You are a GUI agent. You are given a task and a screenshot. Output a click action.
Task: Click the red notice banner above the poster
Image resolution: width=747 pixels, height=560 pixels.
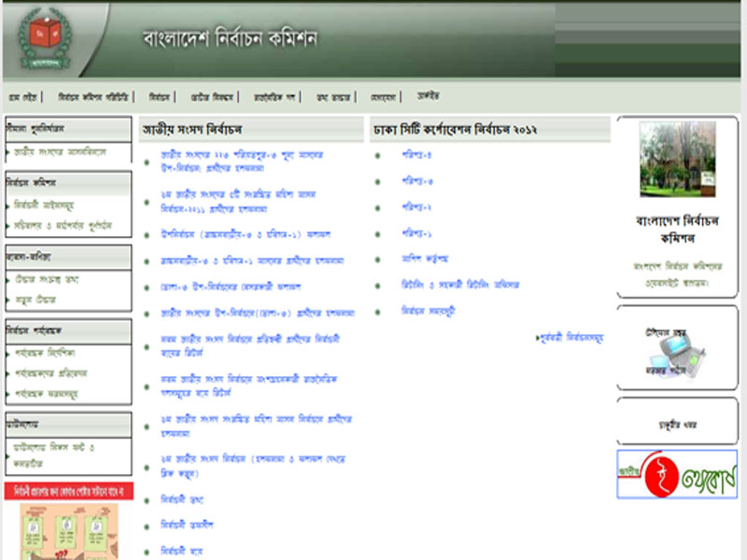(x=69, y=491)
